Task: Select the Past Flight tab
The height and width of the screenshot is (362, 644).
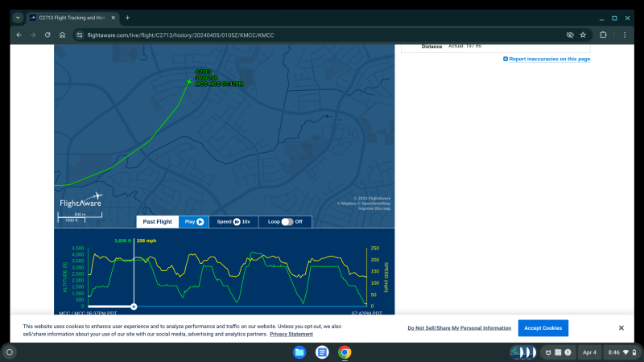Action: [x=157, y=222]
